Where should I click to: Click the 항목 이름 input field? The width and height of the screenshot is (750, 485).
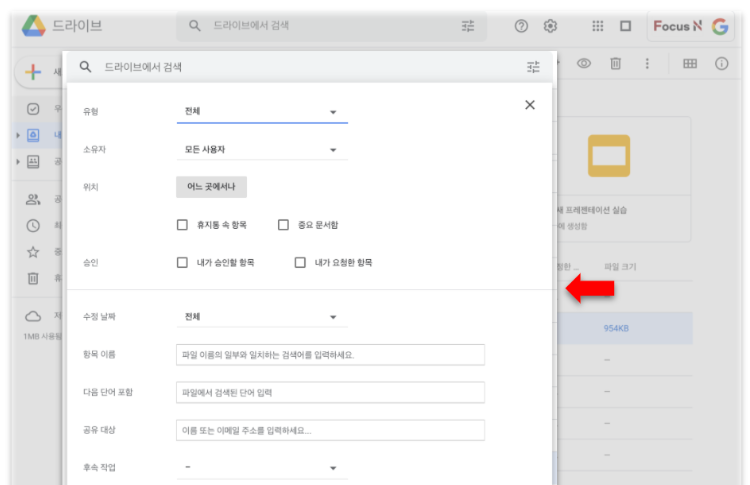tap(330, 355)
